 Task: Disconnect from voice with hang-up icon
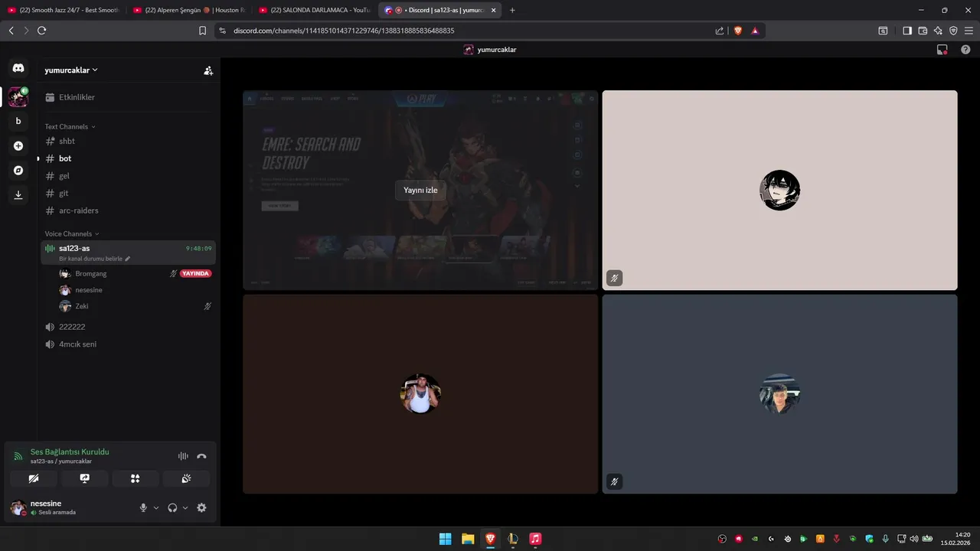tap(201, 456)
